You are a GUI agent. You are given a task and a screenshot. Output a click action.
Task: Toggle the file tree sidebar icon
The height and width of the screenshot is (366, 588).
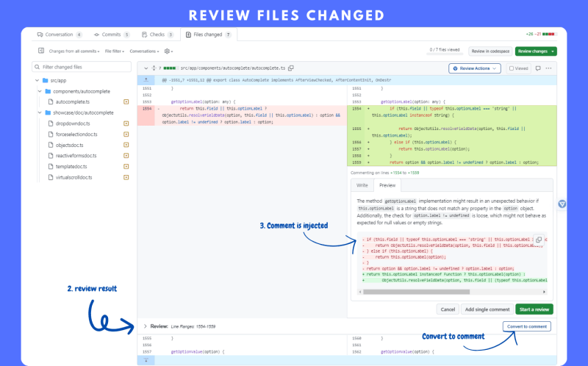(x=41, y=51)
